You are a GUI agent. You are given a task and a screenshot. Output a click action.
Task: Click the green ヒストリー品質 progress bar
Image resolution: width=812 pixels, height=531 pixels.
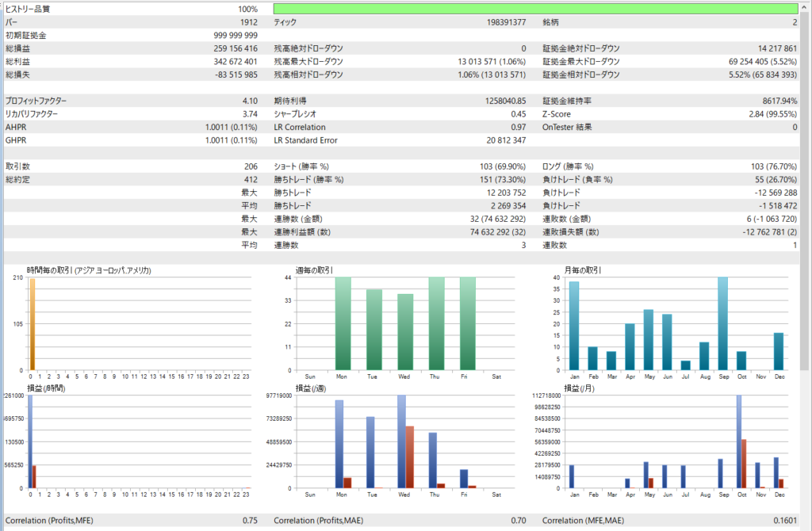(x=535, y=9)
